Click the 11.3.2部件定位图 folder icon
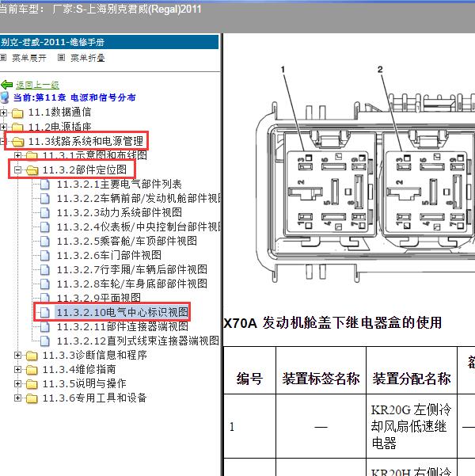475x476 pixels. pos(32,170)
